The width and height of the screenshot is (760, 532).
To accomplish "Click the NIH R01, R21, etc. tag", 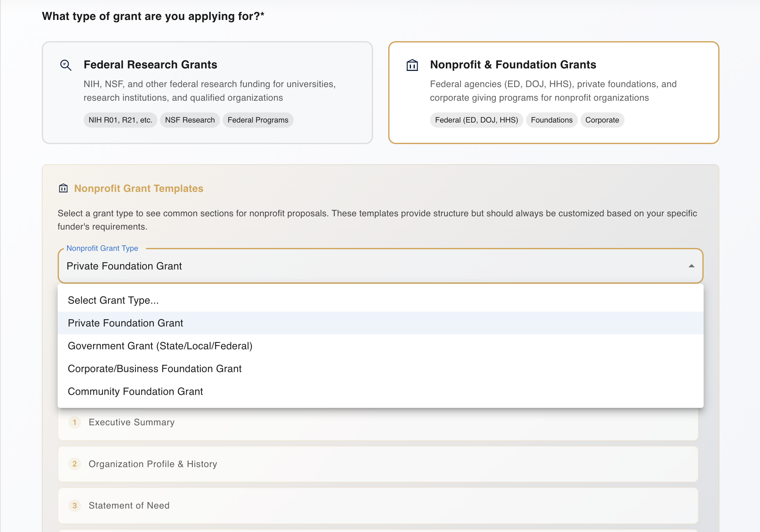I will point(120,120).
